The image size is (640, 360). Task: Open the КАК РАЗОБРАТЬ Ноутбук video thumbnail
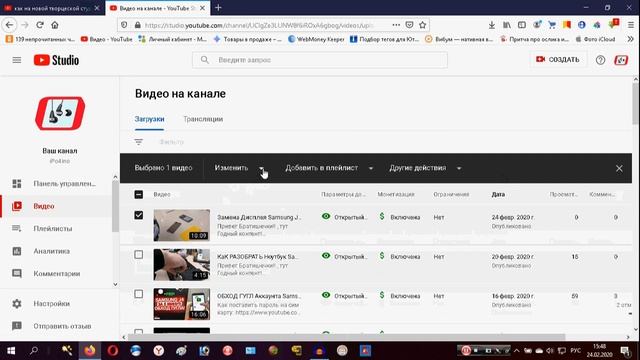pos(182,264)
